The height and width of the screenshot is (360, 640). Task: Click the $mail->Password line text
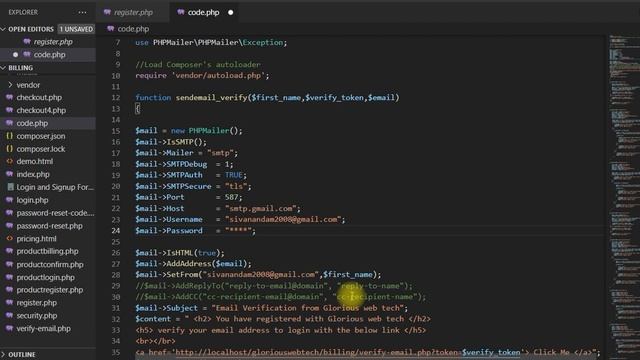pyautogui.click(x=196, y=231)
